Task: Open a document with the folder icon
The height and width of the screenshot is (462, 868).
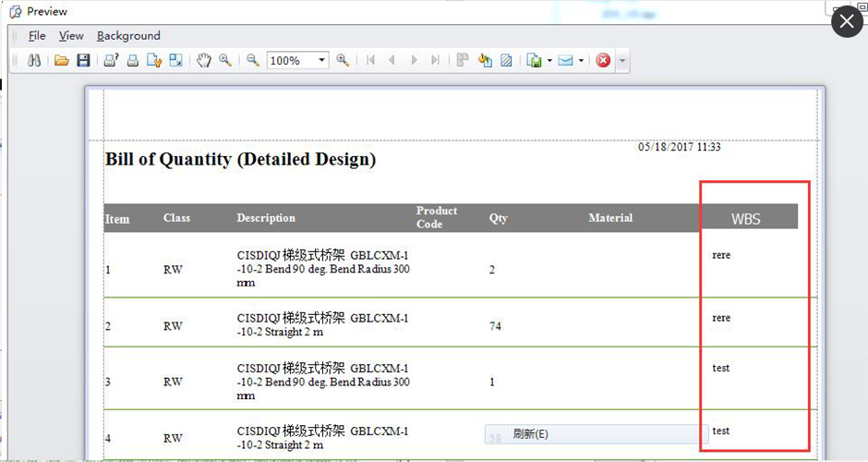Action: pos(61,60)
